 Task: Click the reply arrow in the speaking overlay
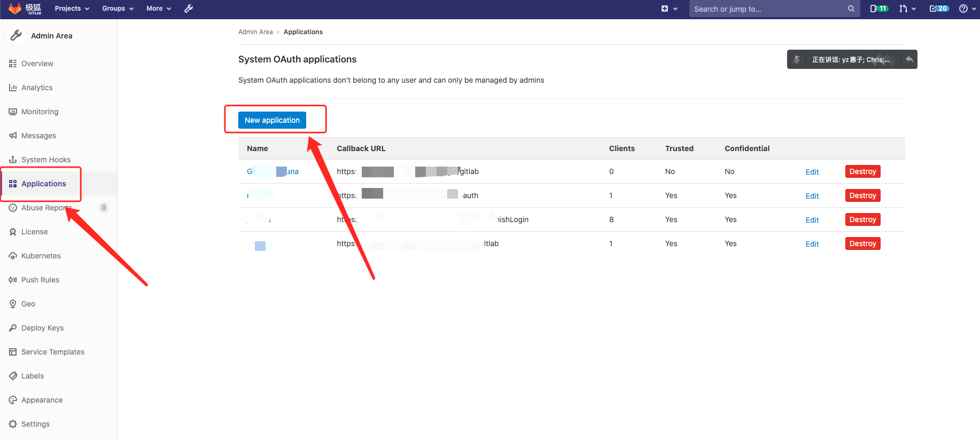909,59
